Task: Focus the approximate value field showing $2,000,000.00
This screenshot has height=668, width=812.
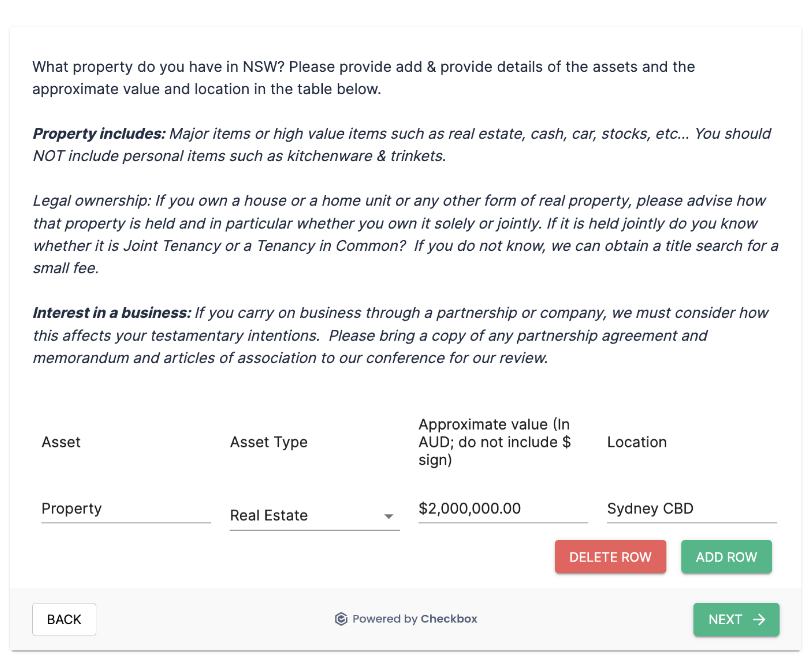Action: 503,509
